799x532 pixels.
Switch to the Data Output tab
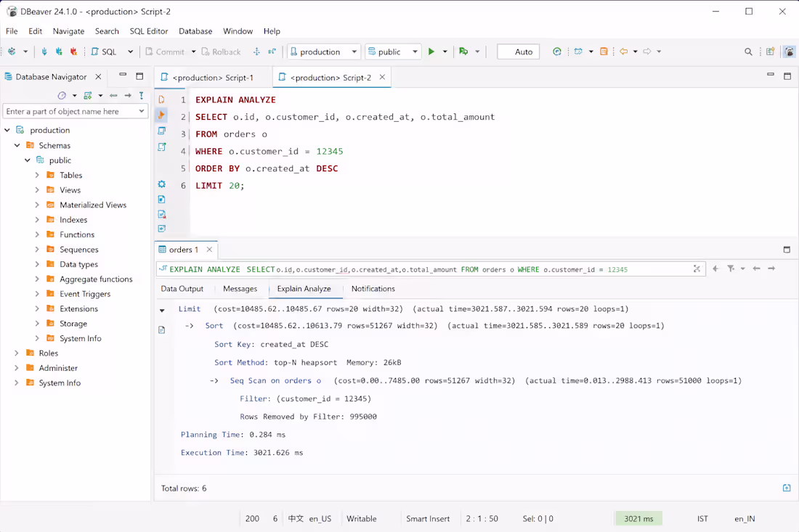pos(182,289)
